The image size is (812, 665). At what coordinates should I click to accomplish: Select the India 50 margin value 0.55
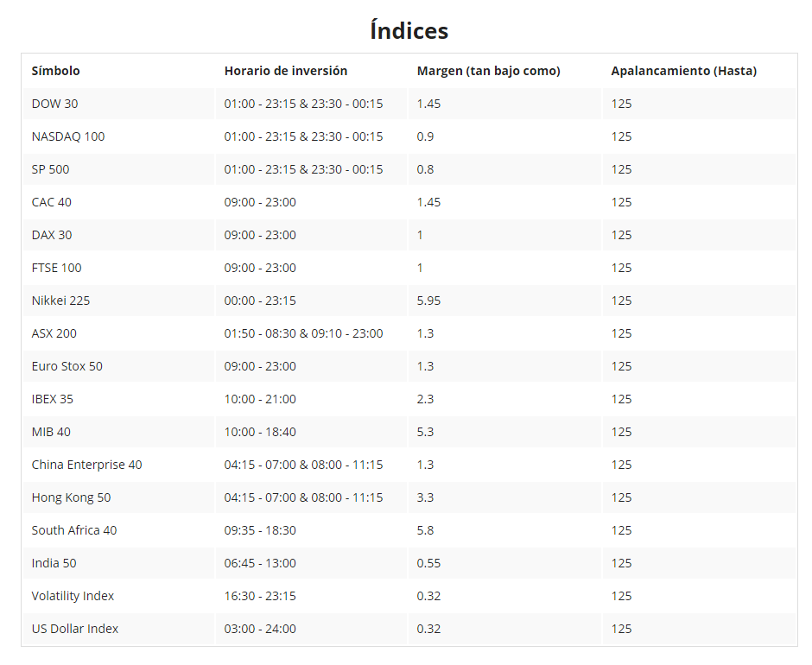[x=428, y=563]
